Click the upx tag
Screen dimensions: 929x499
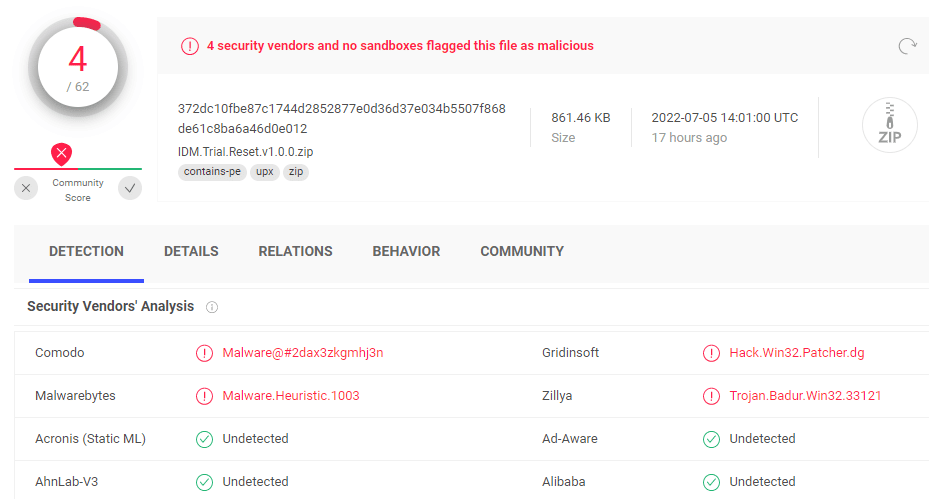[x=264, y=172]
